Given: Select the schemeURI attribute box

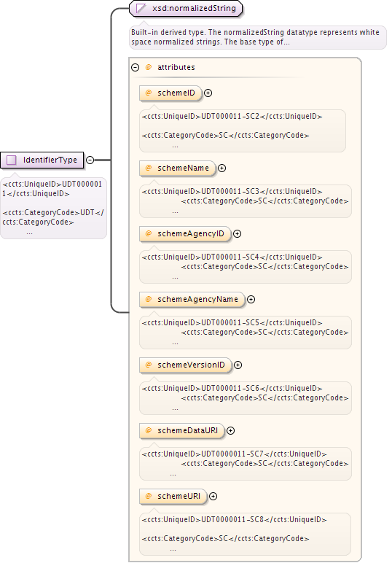Looking at the screenshot, I should click(173, 496).
